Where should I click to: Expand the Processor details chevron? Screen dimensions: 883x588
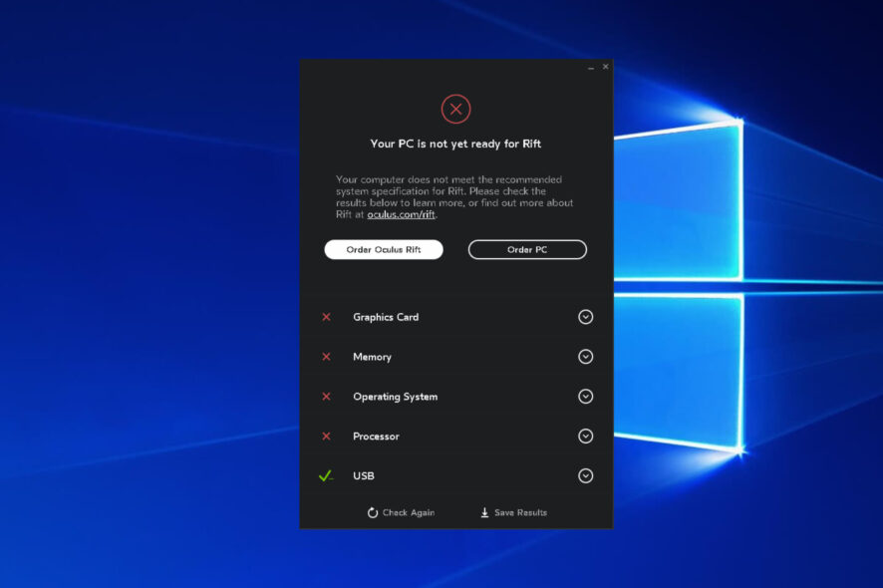click(586, 436)
